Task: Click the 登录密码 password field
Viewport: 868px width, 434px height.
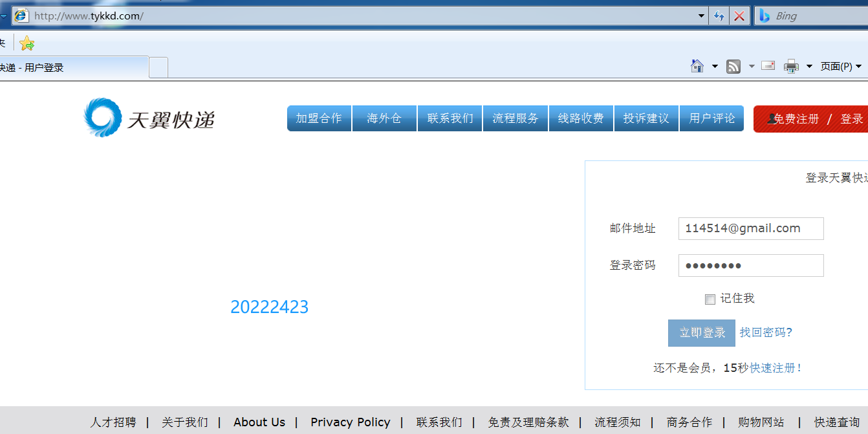Action: pos(751,265)
